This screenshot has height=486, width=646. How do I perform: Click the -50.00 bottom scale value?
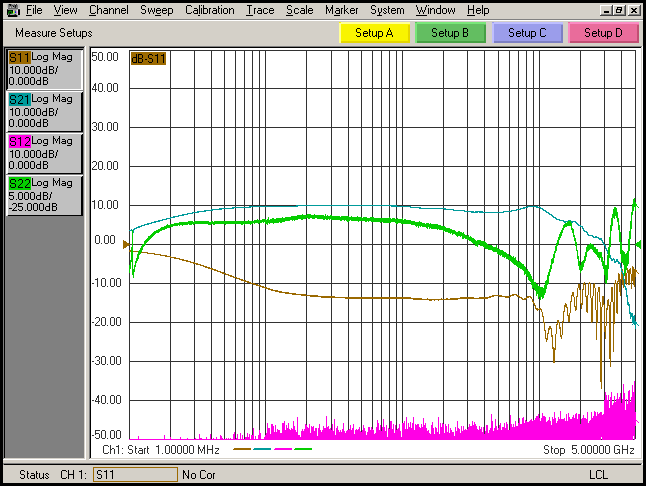point(107,435)
